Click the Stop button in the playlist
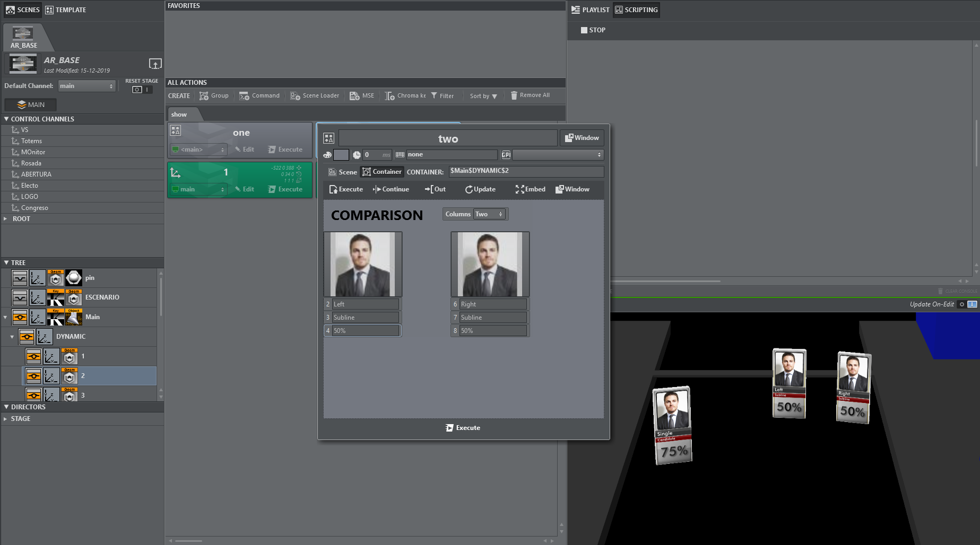 (593, 30)
